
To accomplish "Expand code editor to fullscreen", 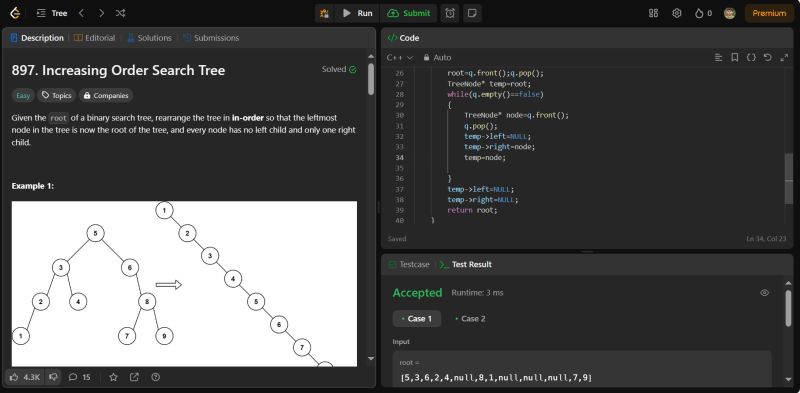I will coord(784,58).
